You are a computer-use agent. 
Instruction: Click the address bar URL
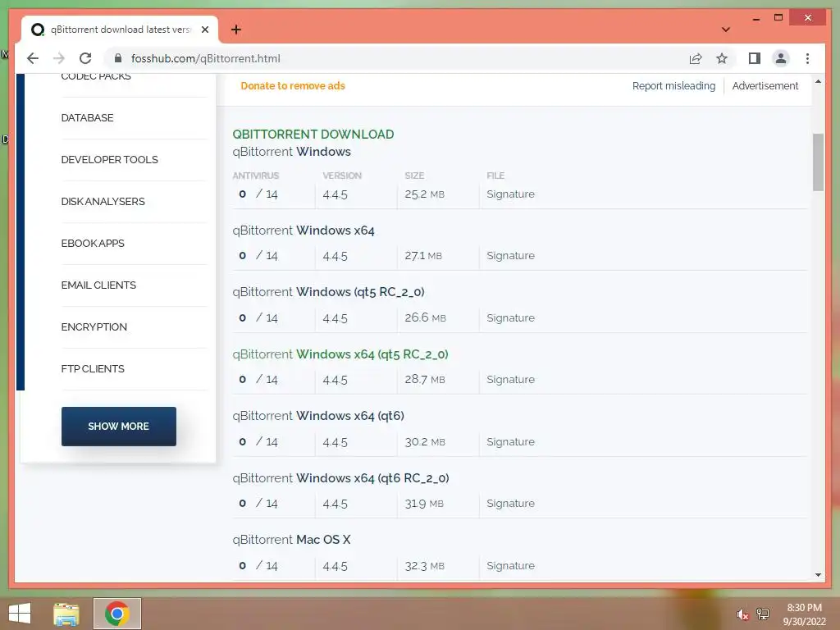pyautogui.click(x=206, y=58)
